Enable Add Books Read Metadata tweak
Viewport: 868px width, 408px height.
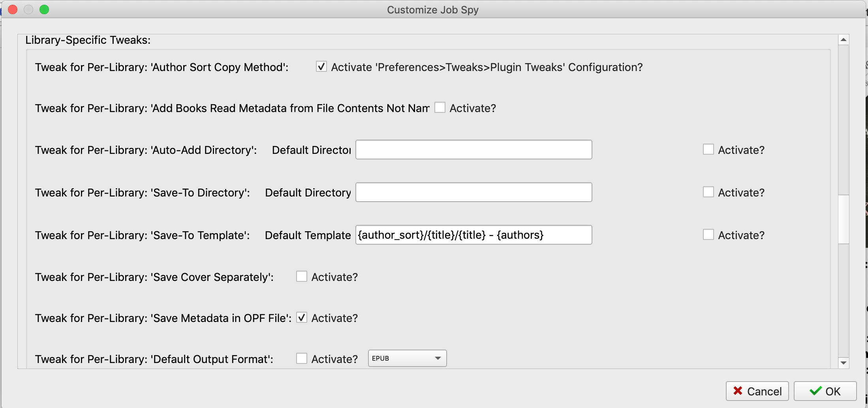[x=440, y=108]
